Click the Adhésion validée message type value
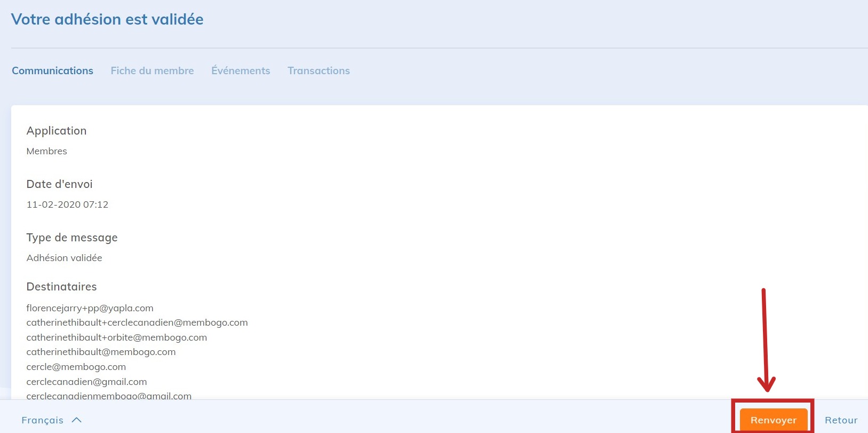 click(x=64, y=258)
